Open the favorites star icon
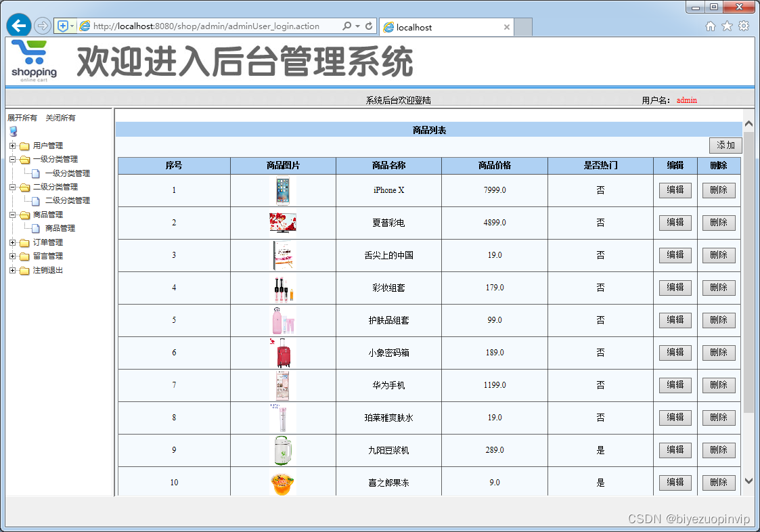Screen dimensions: 760x532 point(727,26)
